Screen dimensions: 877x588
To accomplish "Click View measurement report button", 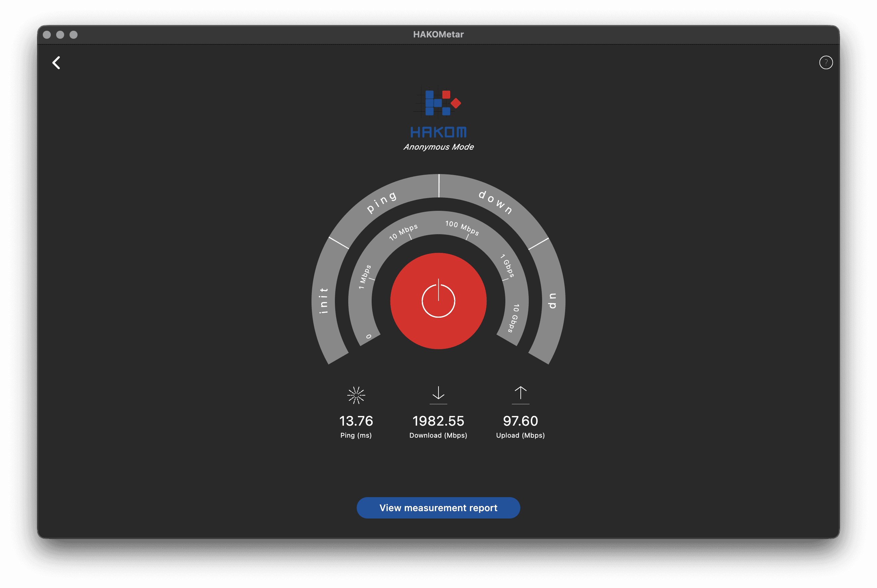I will 438,508.
